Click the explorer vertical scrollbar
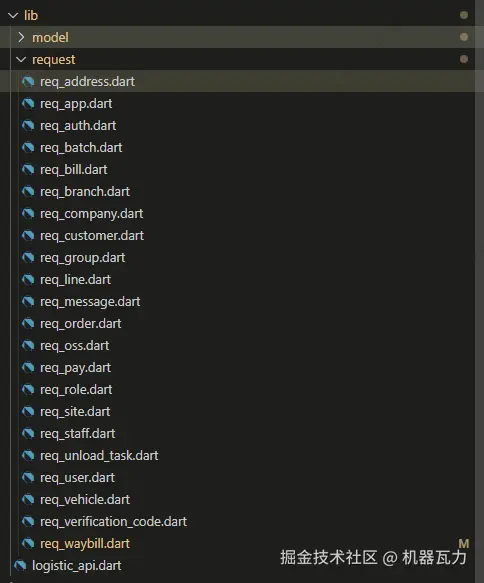484x583 pixels. pyautogui.click(x=479, y=292)
